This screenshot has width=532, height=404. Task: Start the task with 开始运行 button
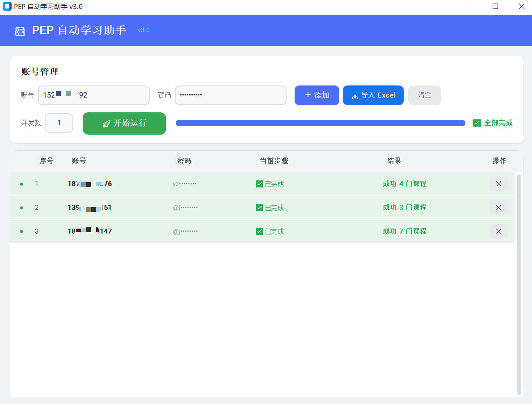(124, 123)
